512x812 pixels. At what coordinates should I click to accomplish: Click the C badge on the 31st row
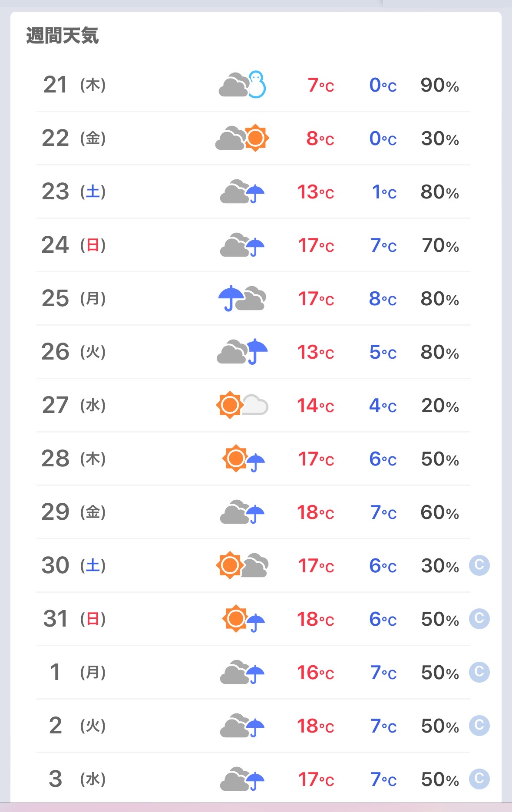pyautogui.click(x=479, y=619)
